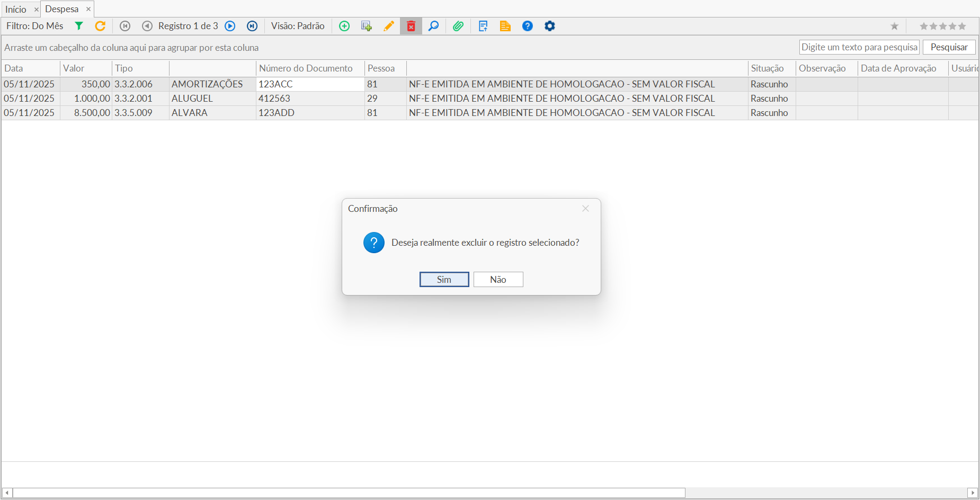Image resolution: width=980 pixels, height=500 pixels.
Task: Cancel deletion with the Não button
Action: pos(498,280)
